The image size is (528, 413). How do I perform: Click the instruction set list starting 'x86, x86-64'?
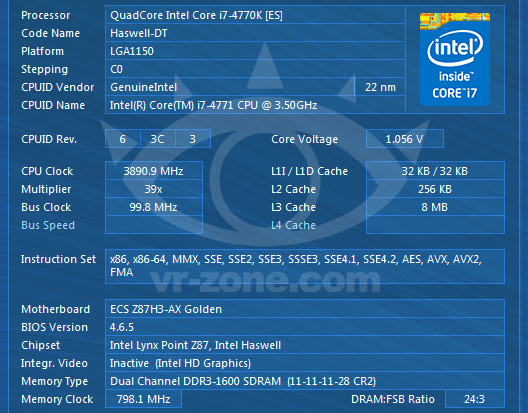305,266
